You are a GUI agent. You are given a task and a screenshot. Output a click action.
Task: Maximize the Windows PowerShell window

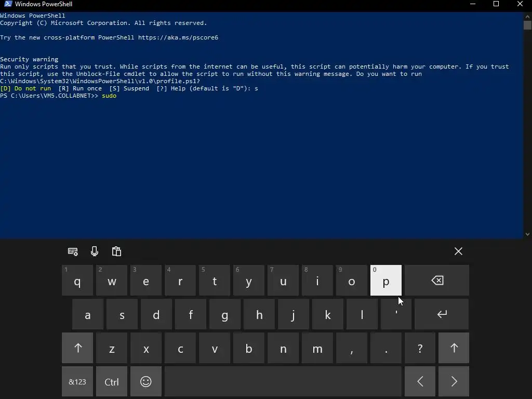point(496,4)
